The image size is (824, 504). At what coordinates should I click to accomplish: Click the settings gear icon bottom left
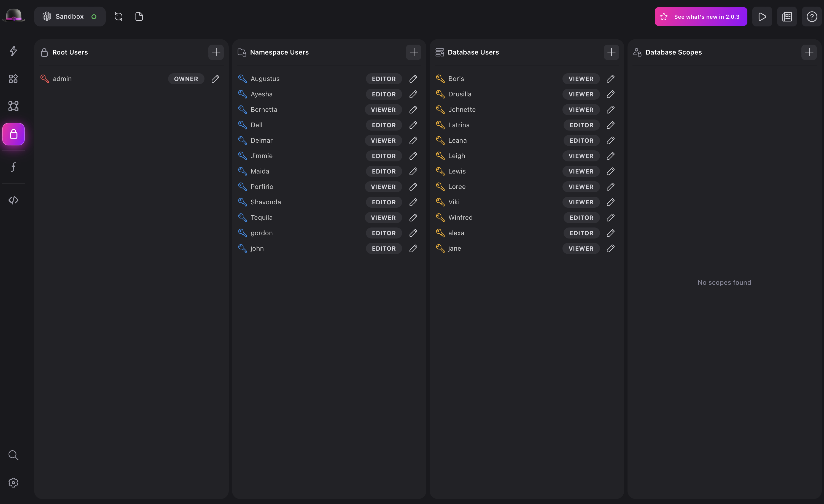click(14, 482)
